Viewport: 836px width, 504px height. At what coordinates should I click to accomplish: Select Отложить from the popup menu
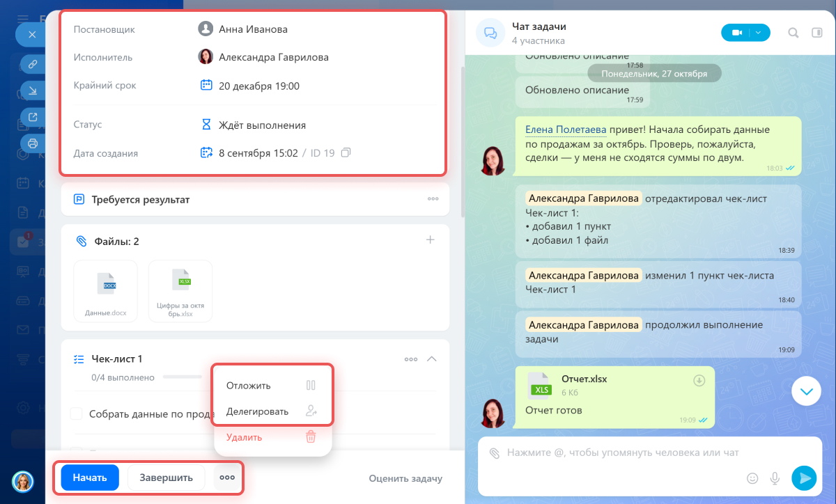[249, 386]
